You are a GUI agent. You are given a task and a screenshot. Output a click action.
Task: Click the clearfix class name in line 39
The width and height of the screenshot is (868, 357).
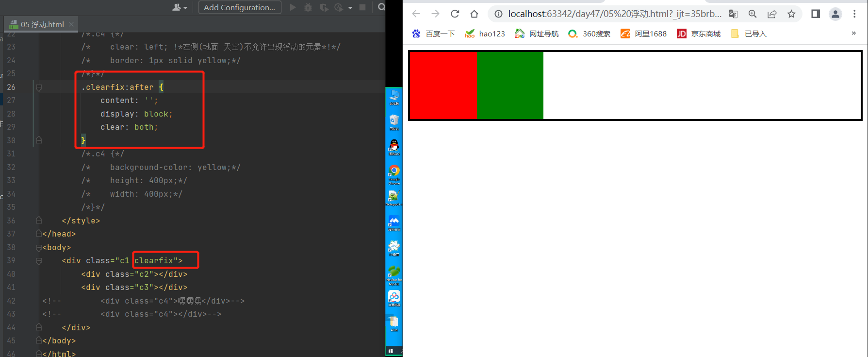click(154, 260)
